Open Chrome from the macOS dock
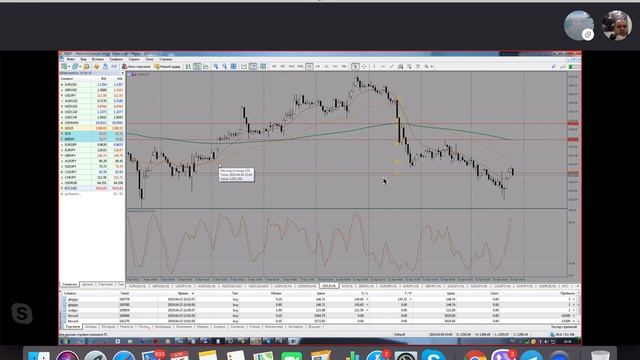The height and width of the screenshot is (360, 640). [475, 355]
